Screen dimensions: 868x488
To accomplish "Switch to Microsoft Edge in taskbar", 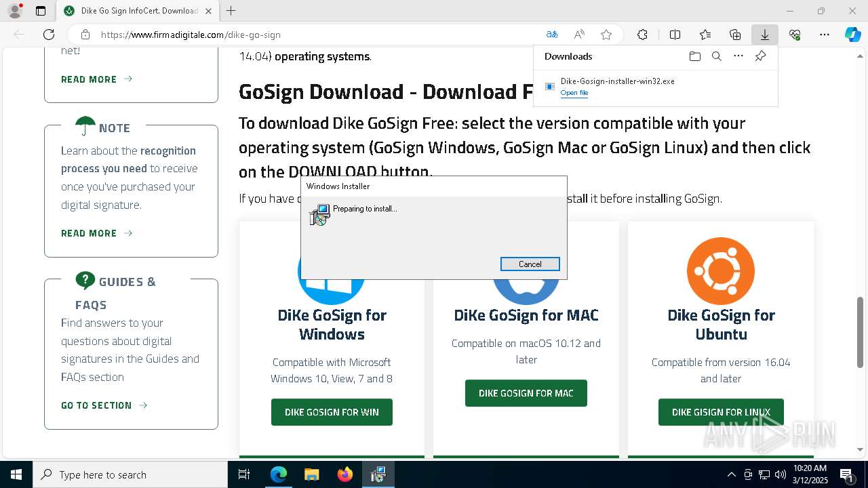I will [279, 474].
